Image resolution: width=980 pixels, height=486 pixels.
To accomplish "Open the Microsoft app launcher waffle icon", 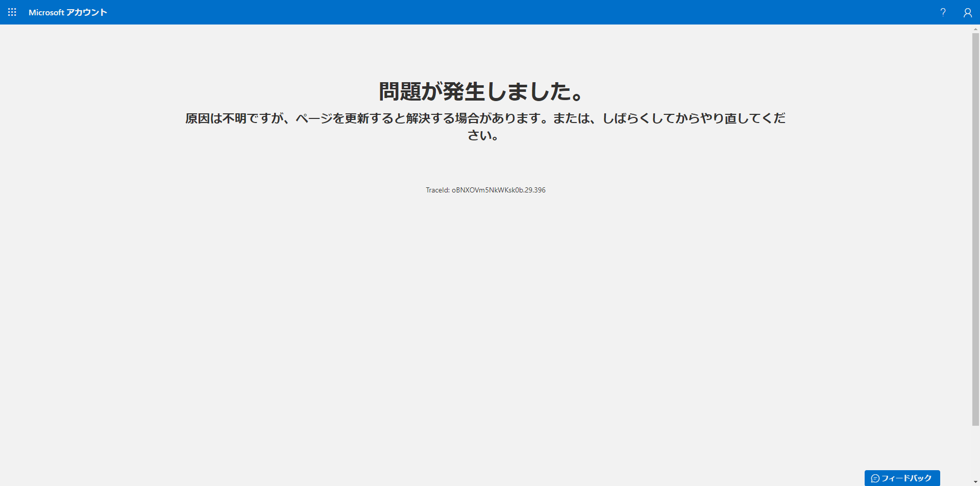I will pos(12,12).
